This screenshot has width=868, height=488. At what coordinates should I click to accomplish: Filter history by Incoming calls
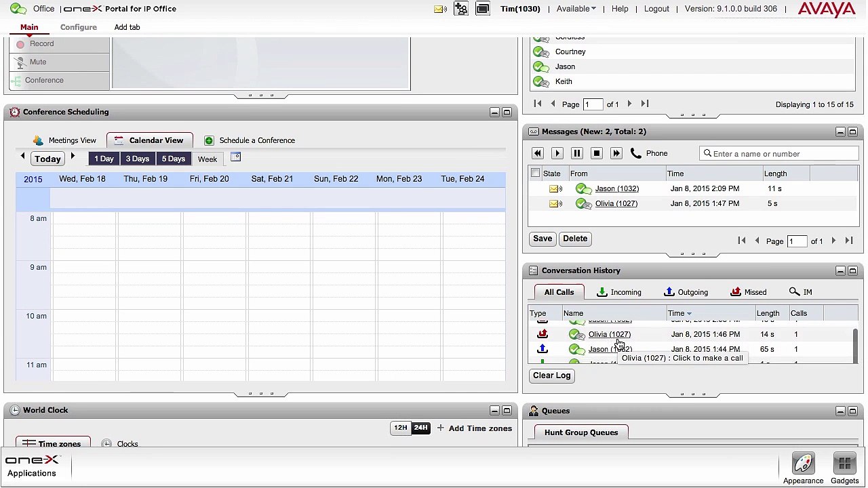[x=618, y=292]
